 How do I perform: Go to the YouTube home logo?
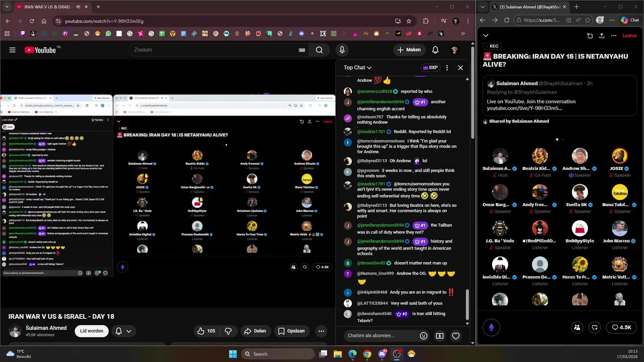coord(40,50)
